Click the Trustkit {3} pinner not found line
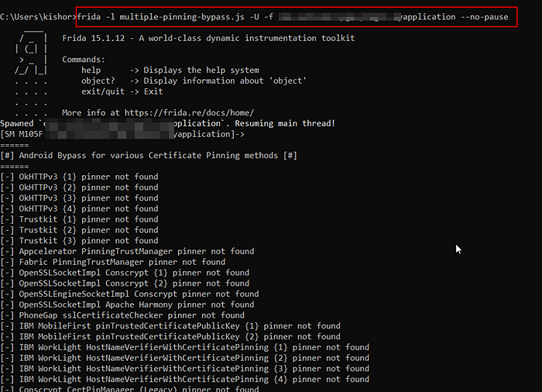542x392 pixels. coord(79,241)
